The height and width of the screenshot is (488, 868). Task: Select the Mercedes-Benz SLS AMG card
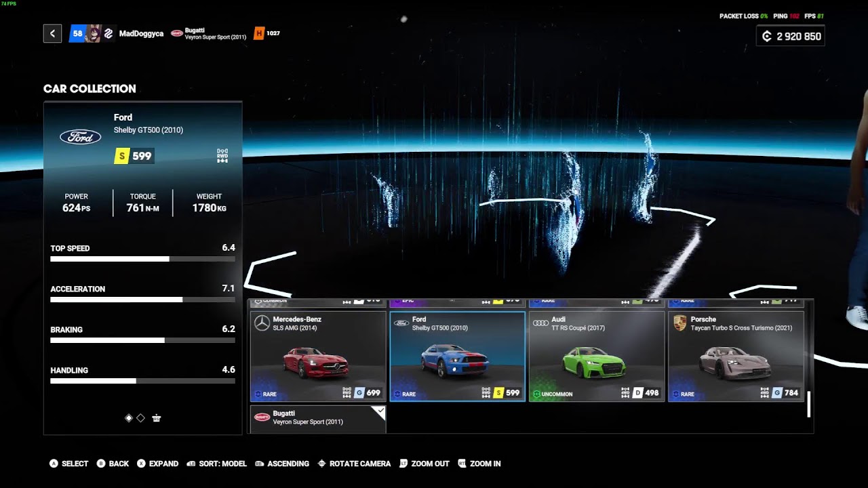point(318,357)
